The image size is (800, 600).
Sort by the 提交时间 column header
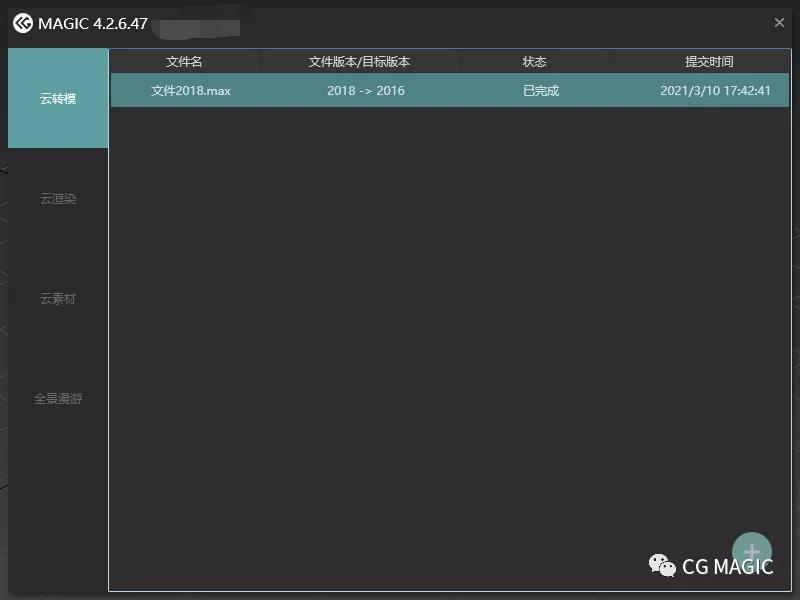click(709, 62)
